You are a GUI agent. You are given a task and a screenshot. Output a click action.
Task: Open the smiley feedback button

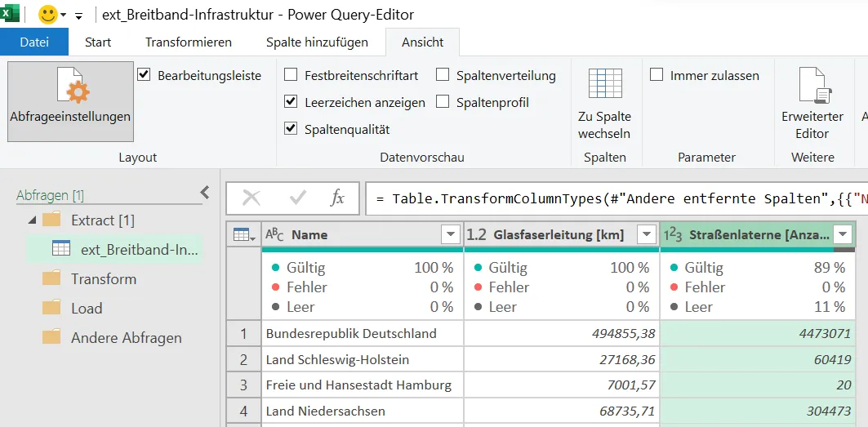(47, 15)
